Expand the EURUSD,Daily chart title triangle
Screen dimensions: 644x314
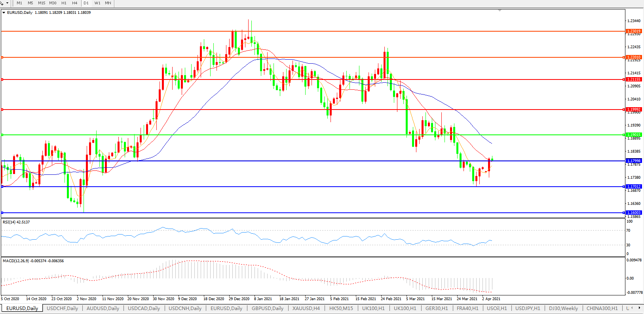pyautogui.click(x=4, y=13)
